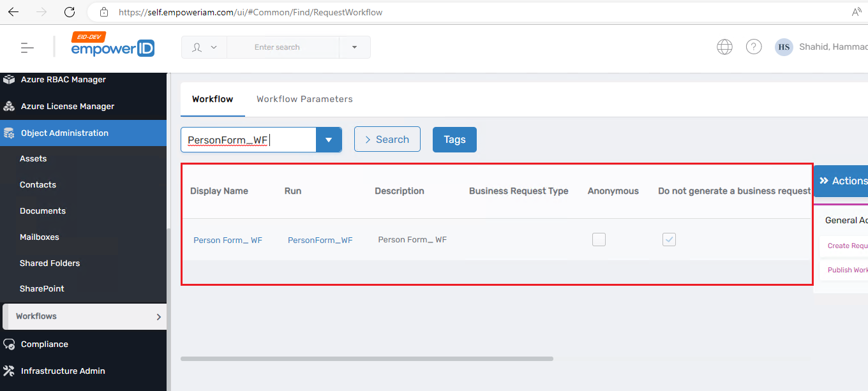Screen dimensions: 868x391
Task: Collapse sidebar with hamburger menu icon
Action: point(27,47)
